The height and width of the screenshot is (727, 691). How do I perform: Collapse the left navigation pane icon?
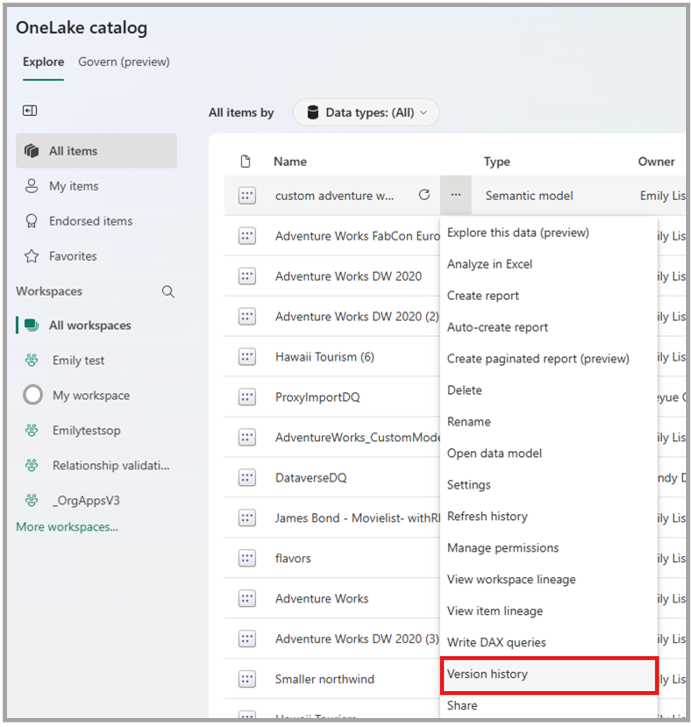click(30, 110)
